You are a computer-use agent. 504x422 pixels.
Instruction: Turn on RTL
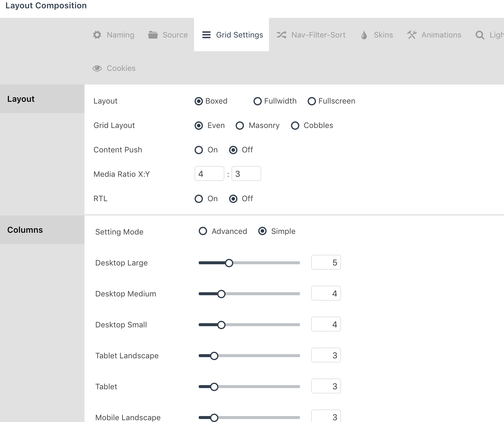point(199,199)
